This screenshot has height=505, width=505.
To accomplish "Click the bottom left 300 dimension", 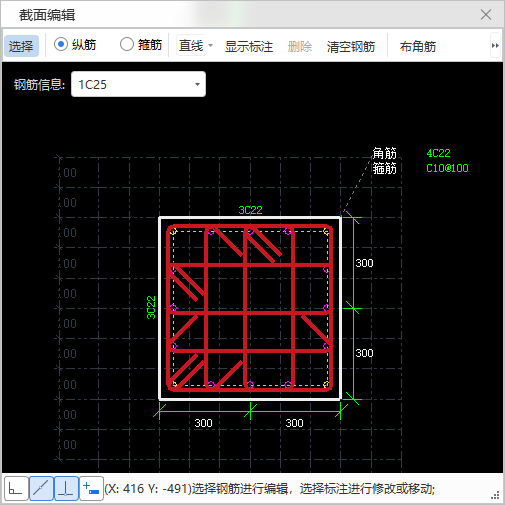I will point(203,423).
